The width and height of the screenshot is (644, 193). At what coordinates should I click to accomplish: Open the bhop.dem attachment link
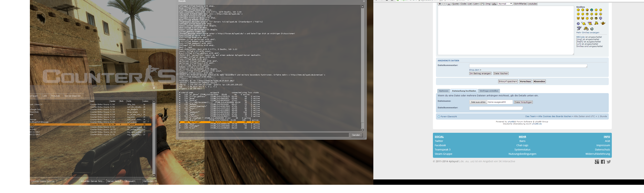pyautogui.click(x=474, y=70)
